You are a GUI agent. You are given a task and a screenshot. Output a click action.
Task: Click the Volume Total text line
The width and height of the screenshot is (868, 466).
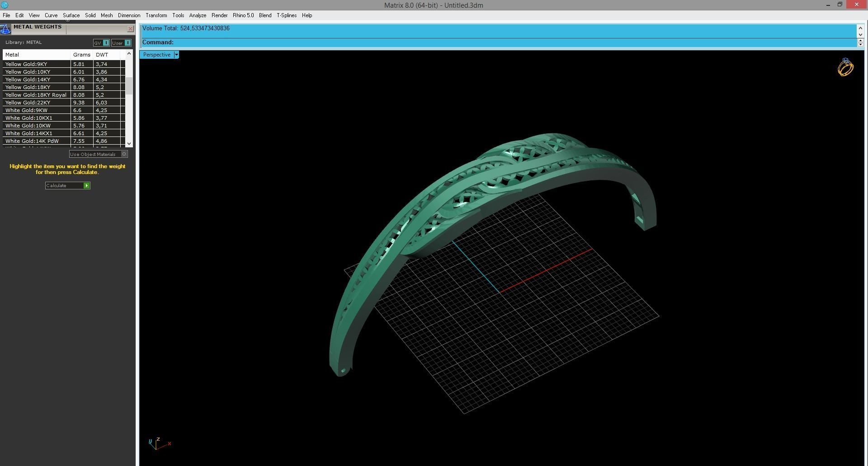pyautogui.click(x=186, y=28)
